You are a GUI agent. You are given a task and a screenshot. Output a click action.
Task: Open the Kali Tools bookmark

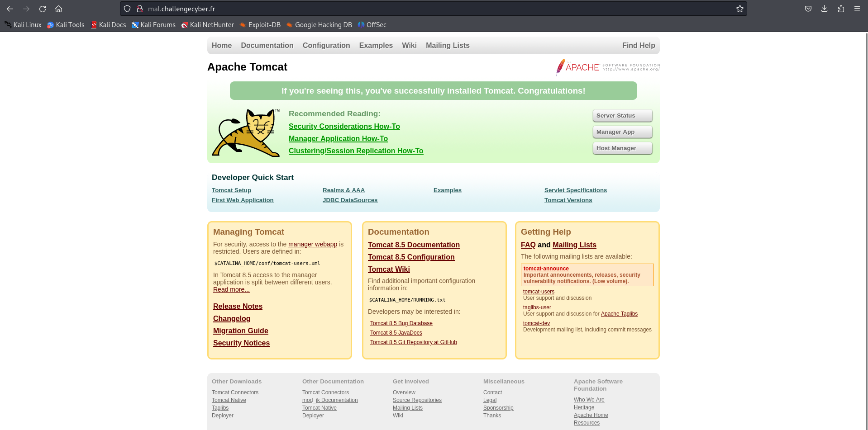66,25
